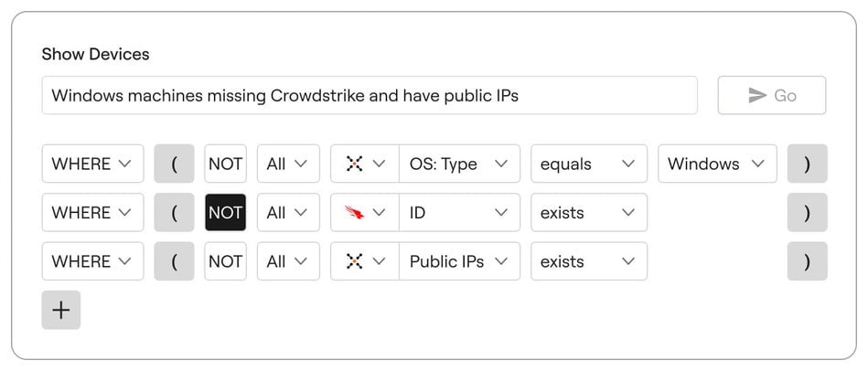Open the All dropdown in the ID row
Viewport: 868px width, 371px height.
(288, 213)
